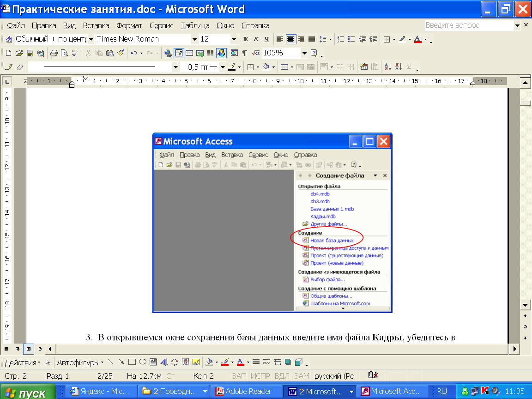Open the font size dropdown
This screenshot has width=532, height=399.
pos(234,39)
